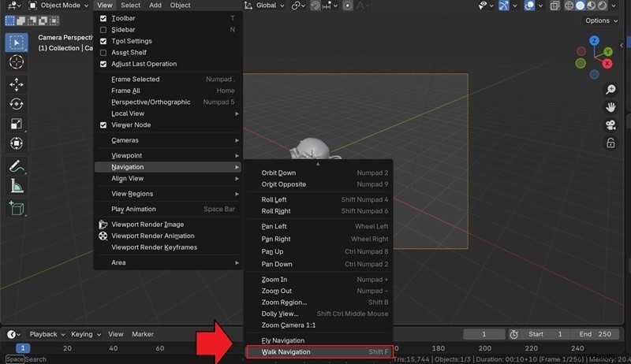This screenshot has width=631, height=364.
Task: Open the Playback dropdown in timeline
Action: click(47, 334)
